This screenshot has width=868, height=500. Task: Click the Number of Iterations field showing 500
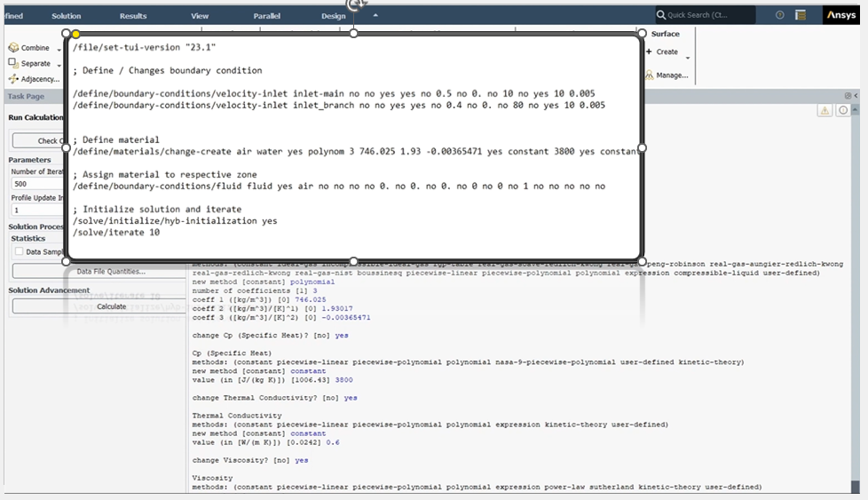[37, 184]
